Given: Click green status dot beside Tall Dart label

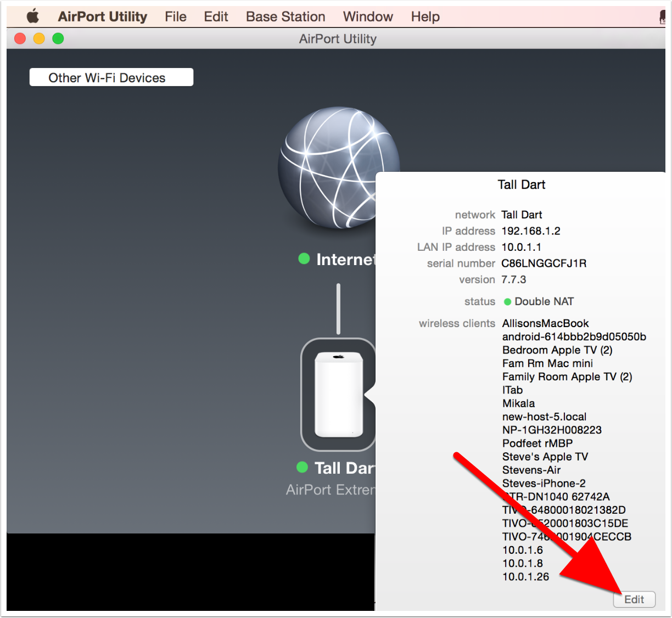Looking at the screenshot, I should [x=302, y=467].
